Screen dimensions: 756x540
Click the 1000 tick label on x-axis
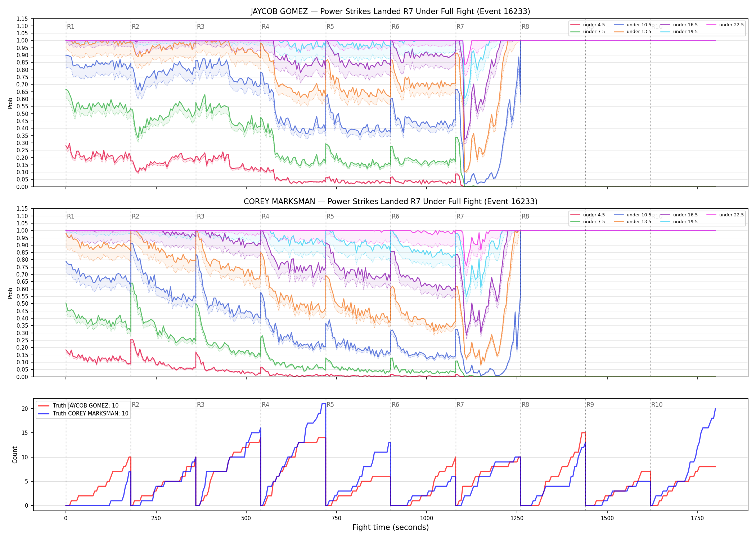point(427,518)
